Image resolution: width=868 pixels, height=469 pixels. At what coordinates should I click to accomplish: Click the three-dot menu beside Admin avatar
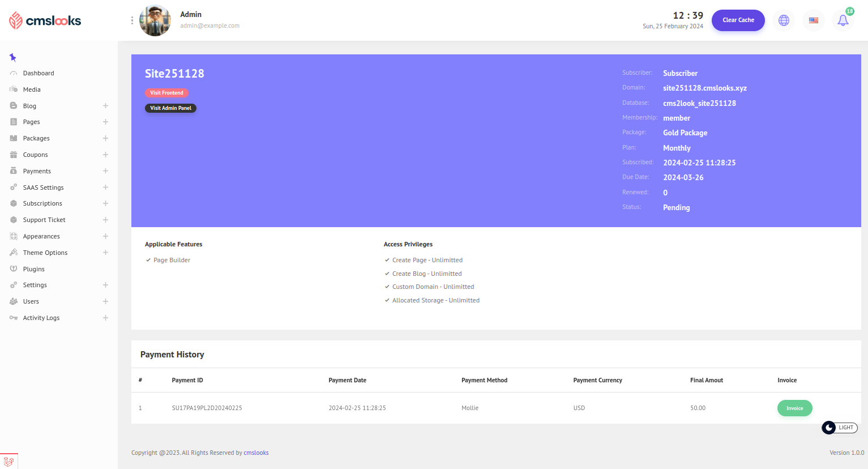(x=132, y=20)
